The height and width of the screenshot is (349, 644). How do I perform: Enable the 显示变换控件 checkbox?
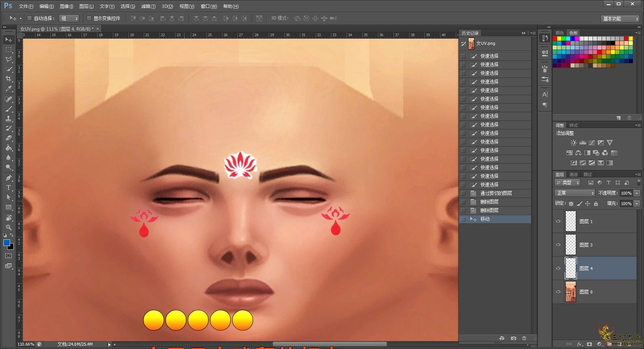click(x=89, y=18)
